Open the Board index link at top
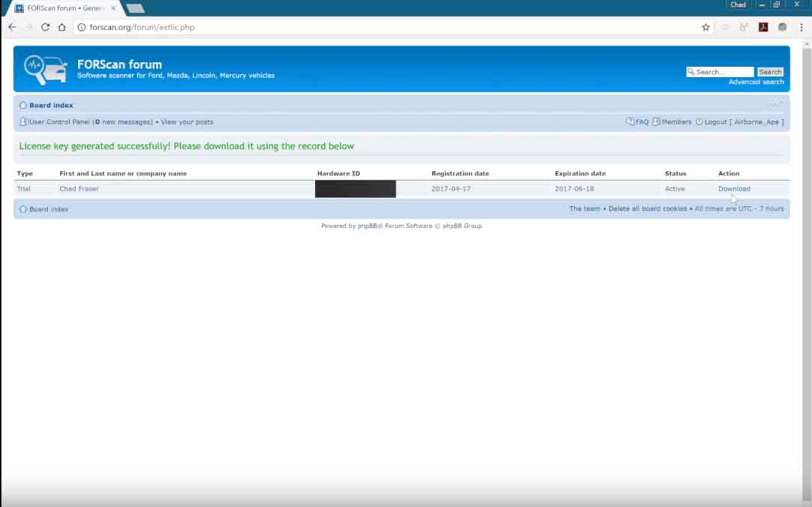The image size is (812, 507). point(51,105)
